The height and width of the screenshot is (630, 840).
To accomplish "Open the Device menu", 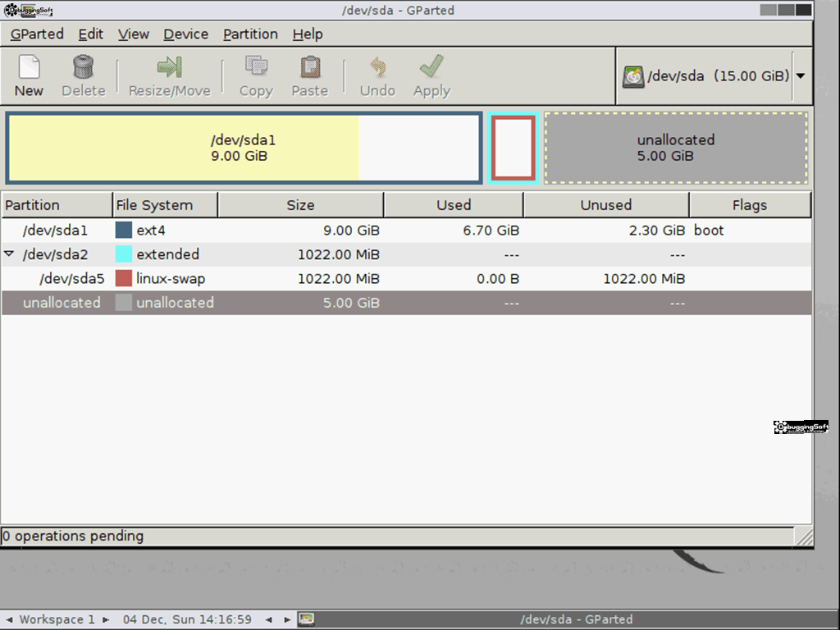I will pyautogui.click(x=186, y=34).
